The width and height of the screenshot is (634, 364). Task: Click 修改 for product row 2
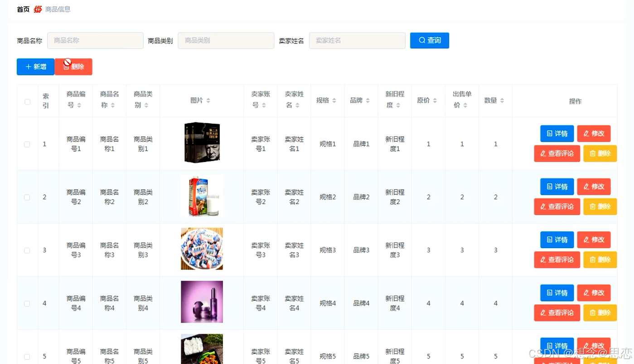point(594,187)
